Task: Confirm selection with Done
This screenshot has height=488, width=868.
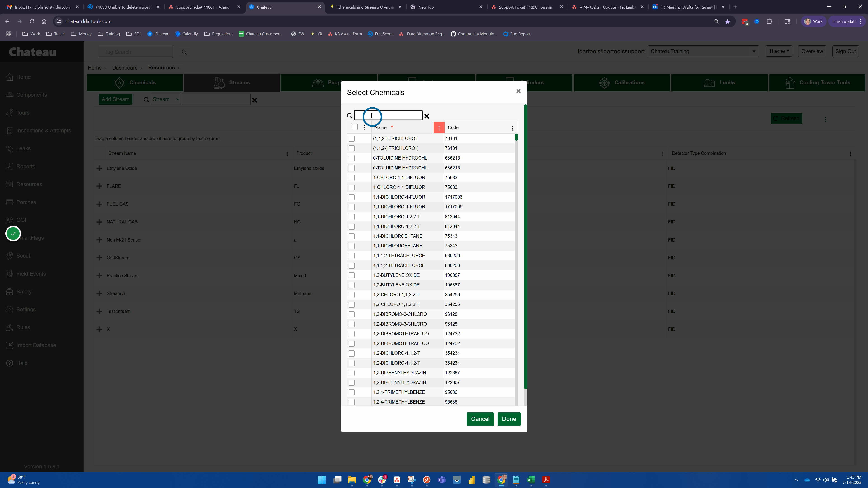Action: pos(509,419)
